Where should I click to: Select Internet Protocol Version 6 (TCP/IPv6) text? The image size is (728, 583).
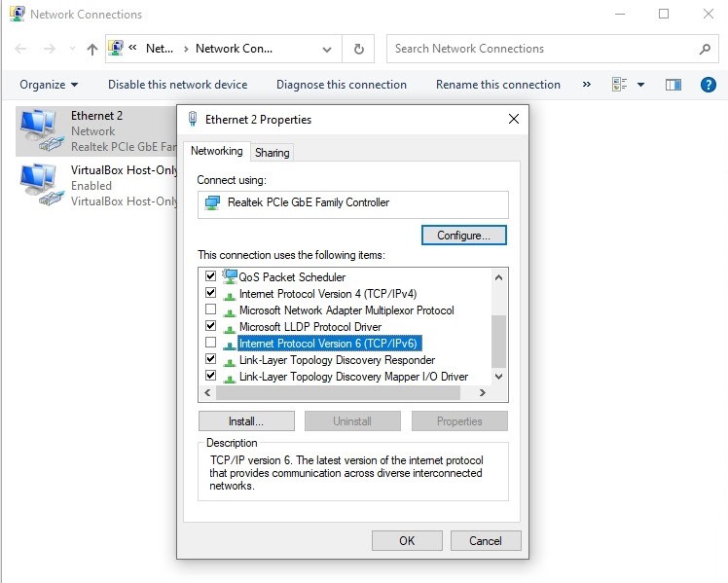(328, 344)
